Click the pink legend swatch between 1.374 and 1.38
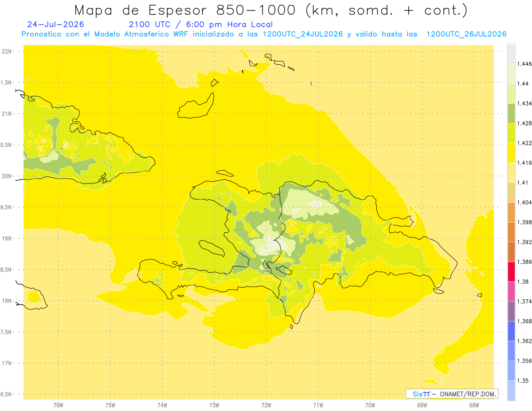This screenshot has height=411, width=532. pos(511,291)
